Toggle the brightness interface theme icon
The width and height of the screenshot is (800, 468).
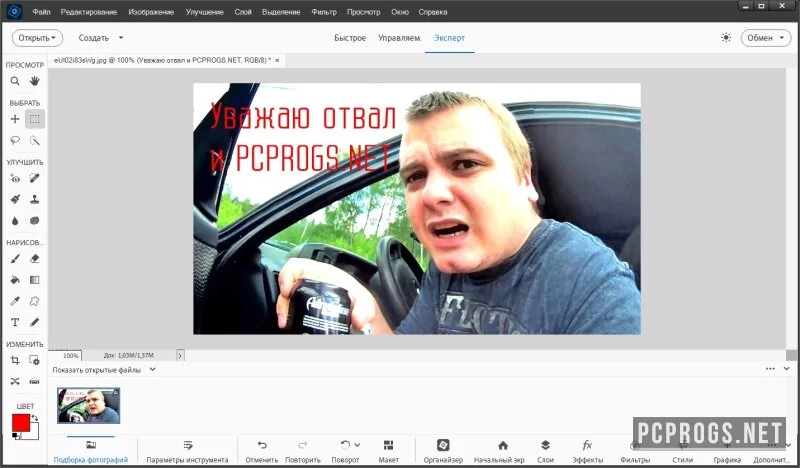[726, 38]
